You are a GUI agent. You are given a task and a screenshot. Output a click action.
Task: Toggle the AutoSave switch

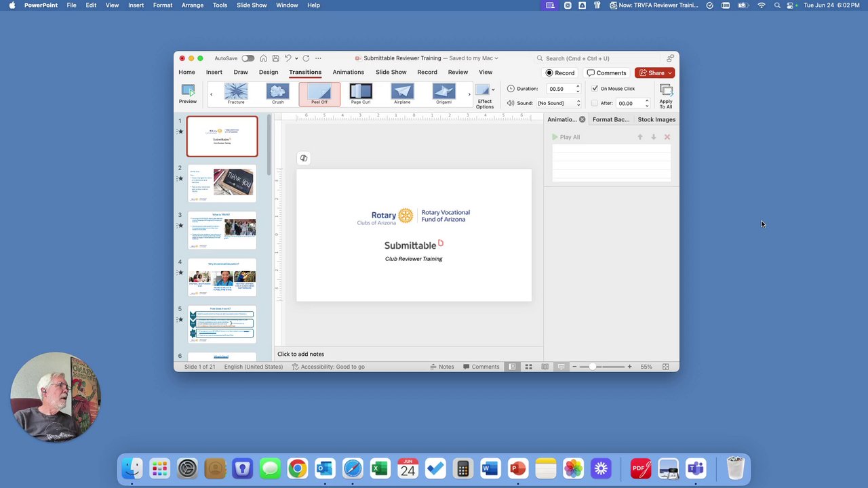click(x=248, y=58)
